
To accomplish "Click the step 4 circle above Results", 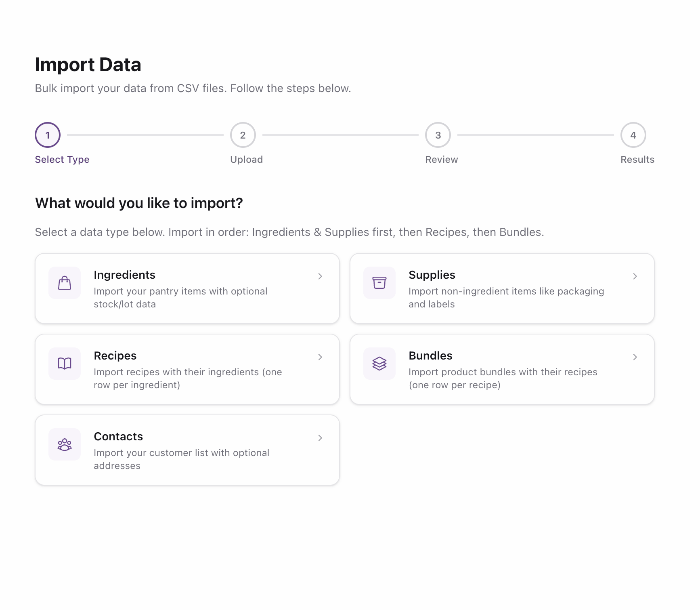I will pyautogui.click(x=633, y=135).
